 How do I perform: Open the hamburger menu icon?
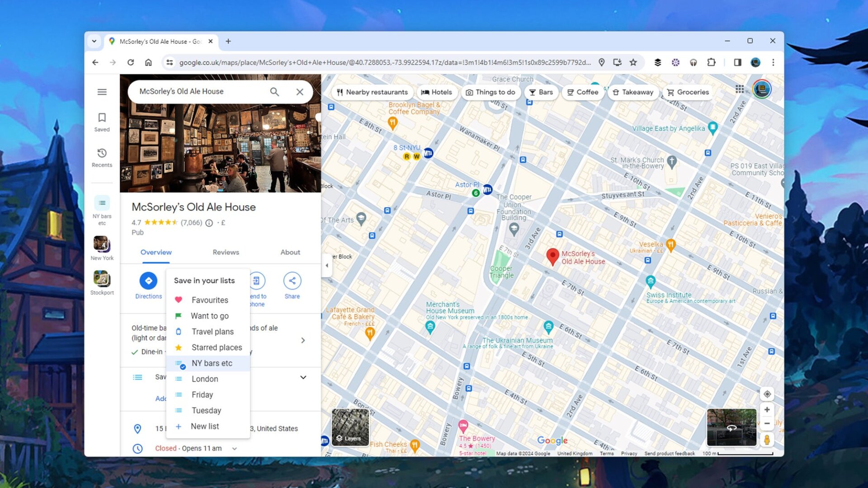[102, 92]
